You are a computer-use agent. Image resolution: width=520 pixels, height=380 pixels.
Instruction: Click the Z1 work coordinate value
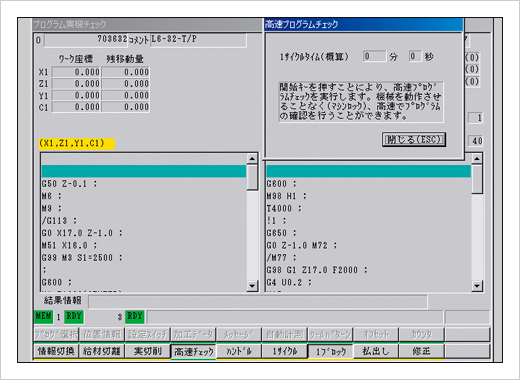coord(76,84)
